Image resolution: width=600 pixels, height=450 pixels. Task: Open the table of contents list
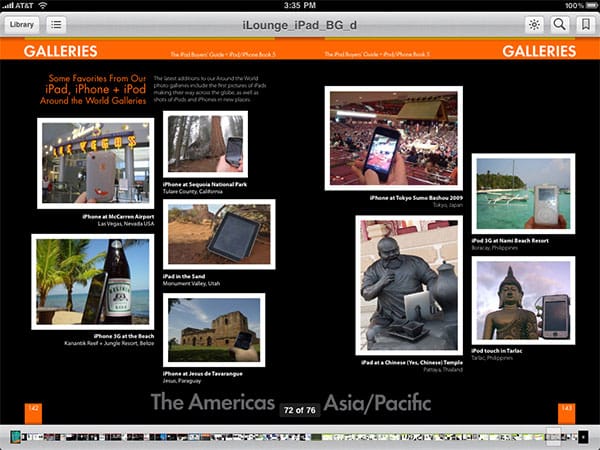click(56, 24)
